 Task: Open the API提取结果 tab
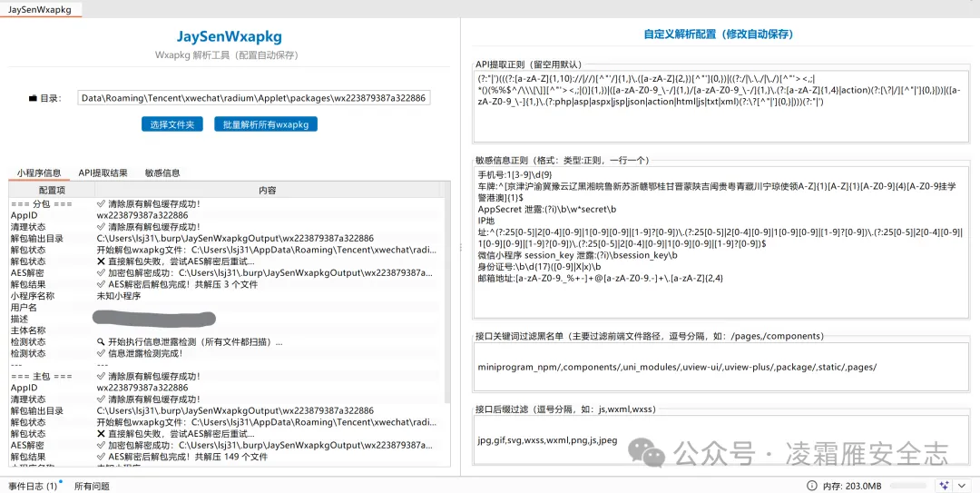(x=103, y=173)
